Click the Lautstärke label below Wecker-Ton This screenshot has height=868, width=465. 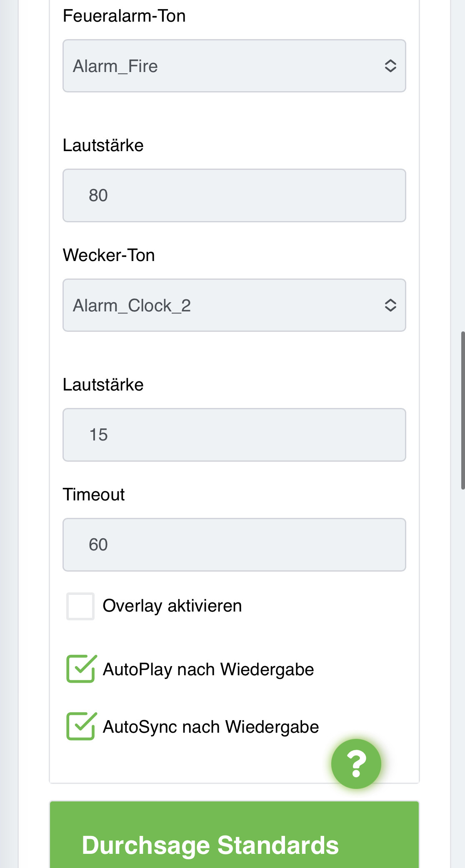tap(103, 385)
